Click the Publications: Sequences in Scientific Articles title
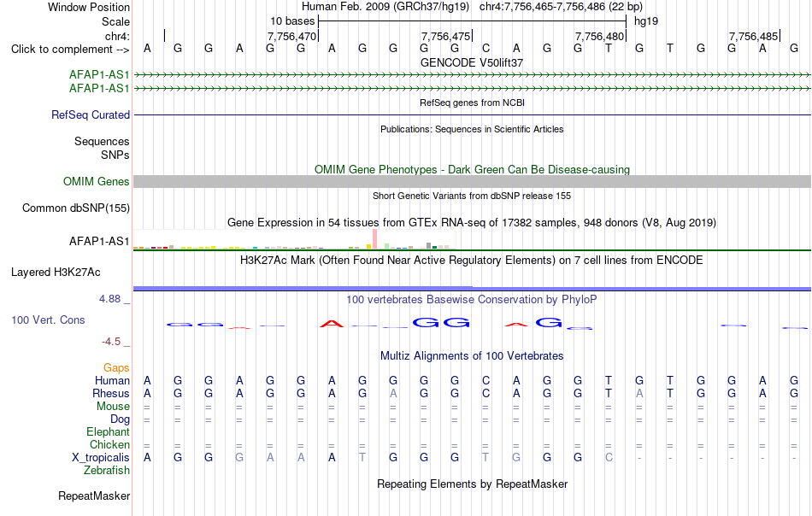Screen dimensions: 812x516 pyautogui.click(x=472, y=129)
